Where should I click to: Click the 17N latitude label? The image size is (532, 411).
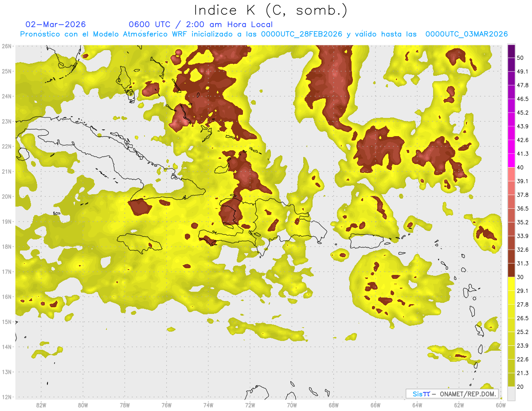click(x=7, y=272)
